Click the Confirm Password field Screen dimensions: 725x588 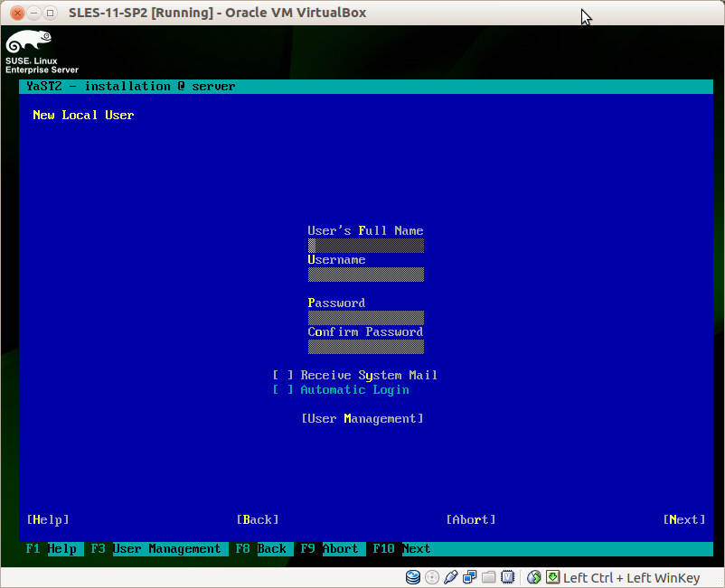tap(366, 347)
